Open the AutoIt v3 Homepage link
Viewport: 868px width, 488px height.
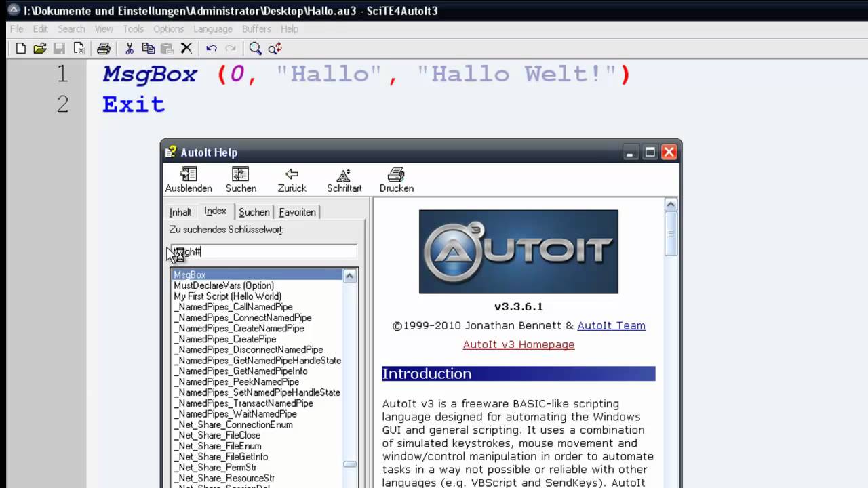coord(519,344)
